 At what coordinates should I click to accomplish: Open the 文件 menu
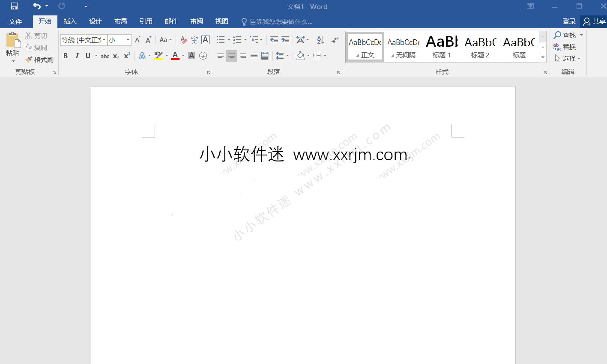tap(15, 21)
